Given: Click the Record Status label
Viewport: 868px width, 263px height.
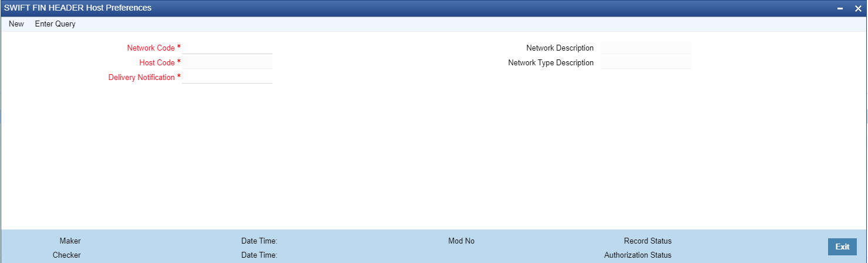Looking at the screenshot, I should coord(648,241).
